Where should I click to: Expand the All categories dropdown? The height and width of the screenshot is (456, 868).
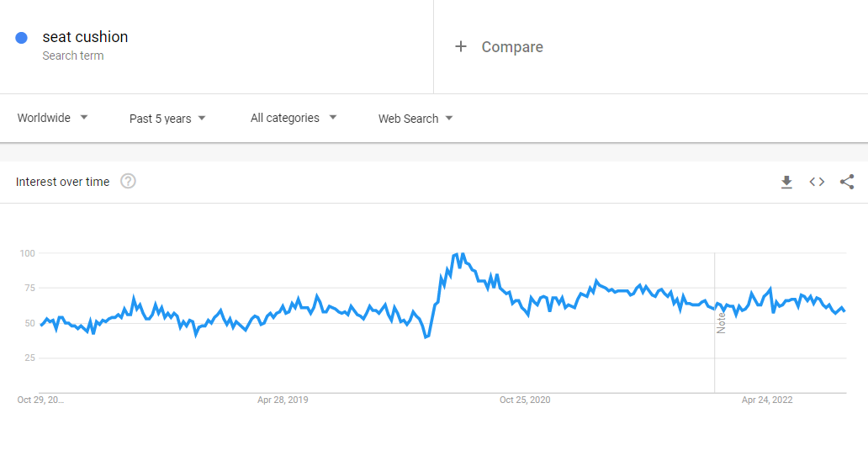point(294,118)
